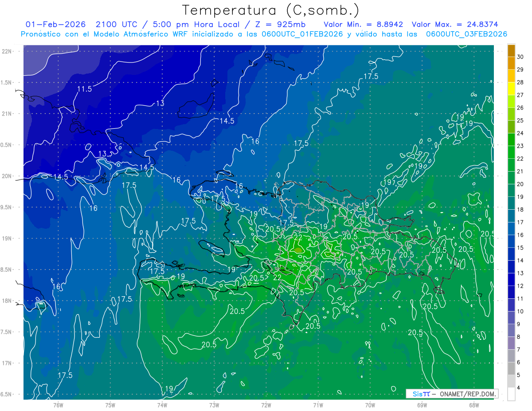Image resolution: width=532 pixels, height=411 pixels.
Task: Click the "Temperatura (C,somb.)" map title
Action: [x=271, y=10]
